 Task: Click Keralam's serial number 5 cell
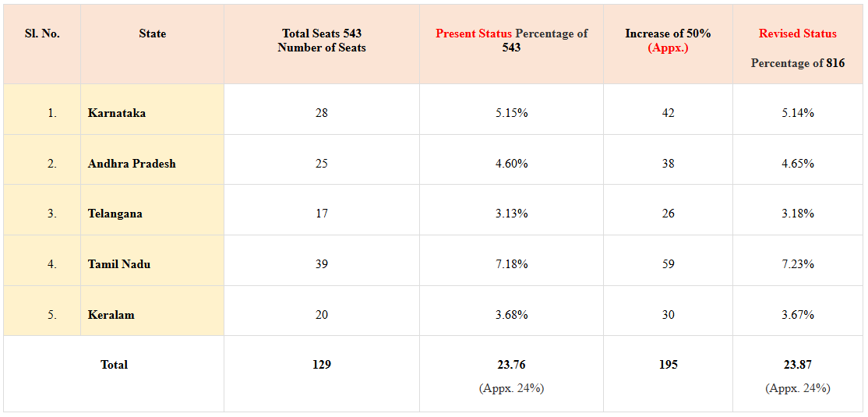point(51,315)
